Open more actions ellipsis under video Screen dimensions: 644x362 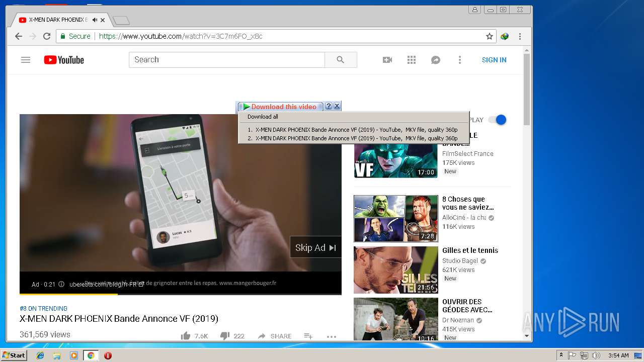coord(332,336)
